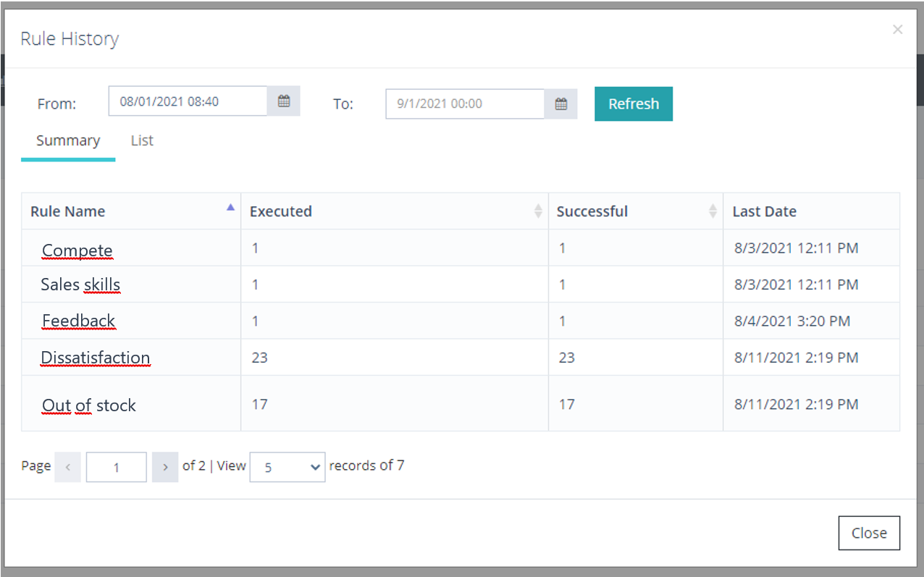Click the Rule History dialog title
Screen dimensions: 924x577
(70, 38)
